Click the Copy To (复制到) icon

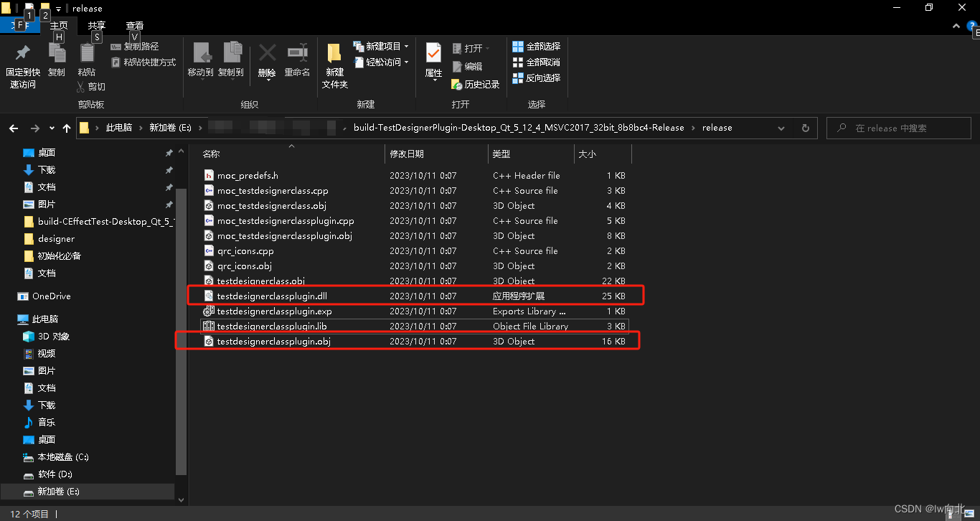pyautogui.click(x=232, y=52)
